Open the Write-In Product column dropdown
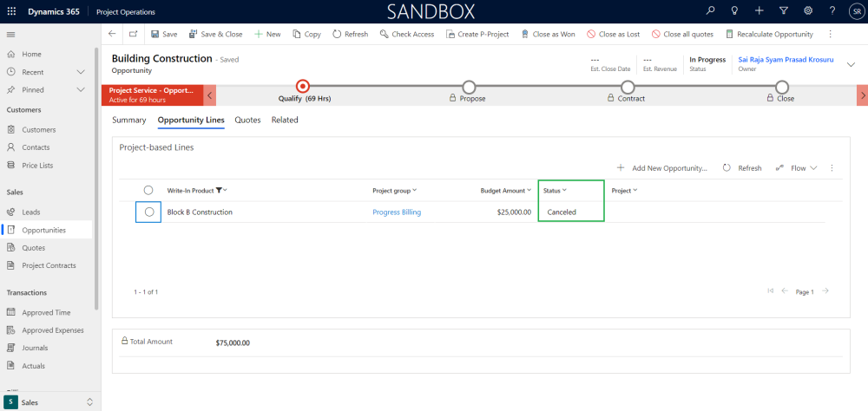Viewport: 868px width, 411px height. pyautogui.click(x=224, y=190)
